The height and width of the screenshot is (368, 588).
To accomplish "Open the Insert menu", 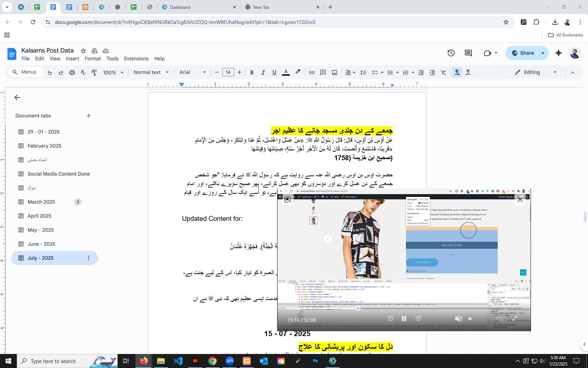I will (x=72, y=59).
